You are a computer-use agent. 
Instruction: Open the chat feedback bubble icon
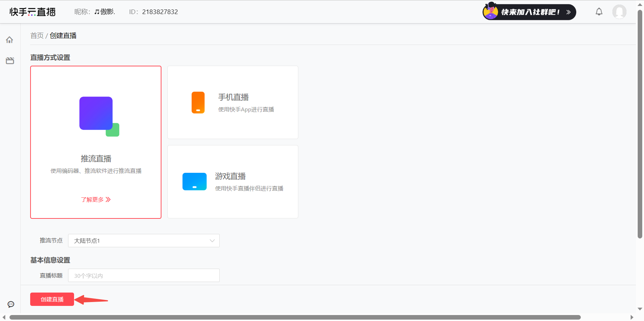(11, 304)
